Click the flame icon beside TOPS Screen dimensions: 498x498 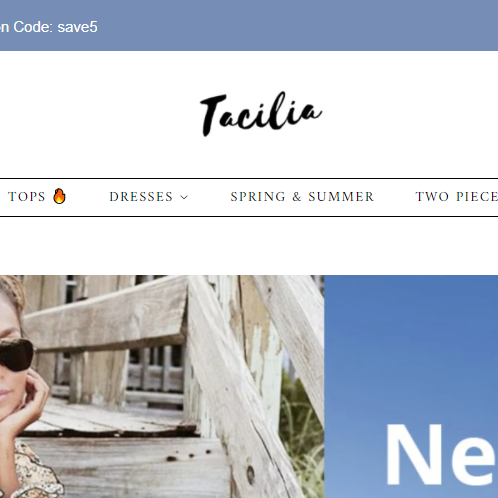[59, 196]
